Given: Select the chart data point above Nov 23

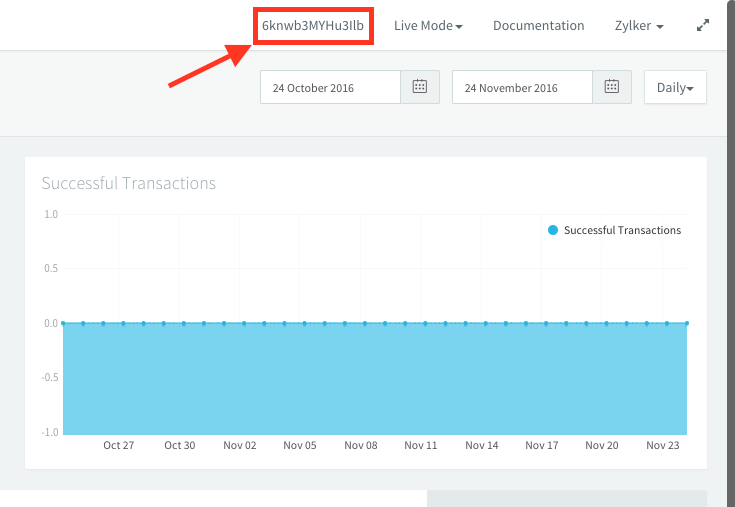Looking at the screenshot, I should [x=667, y=323].
